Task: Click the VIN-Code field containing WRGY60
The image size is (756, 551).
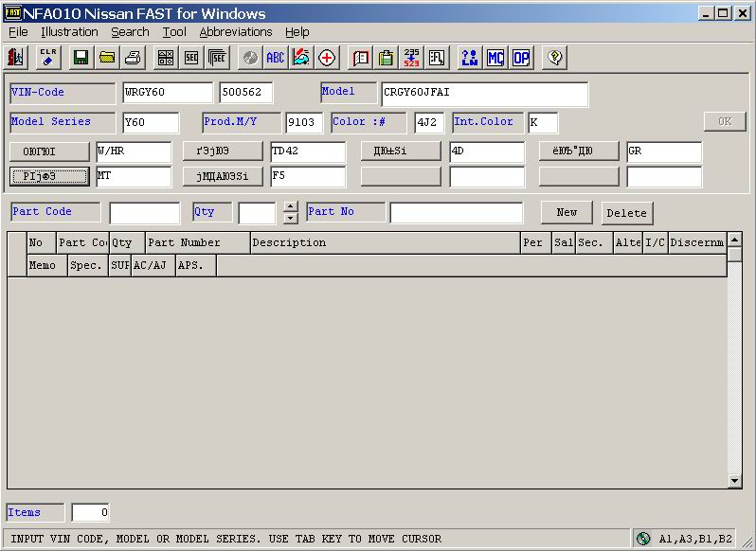Action: 168,93
